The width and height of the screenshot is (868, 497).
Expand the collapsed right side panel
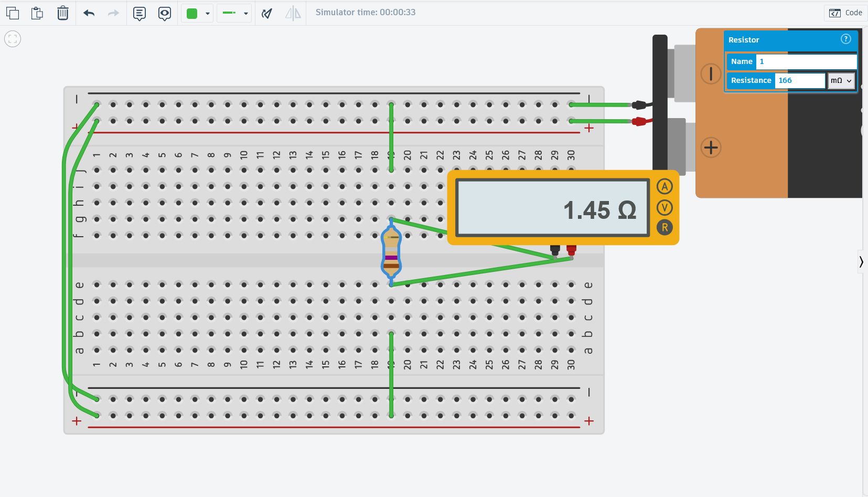[x=862, y=261]
